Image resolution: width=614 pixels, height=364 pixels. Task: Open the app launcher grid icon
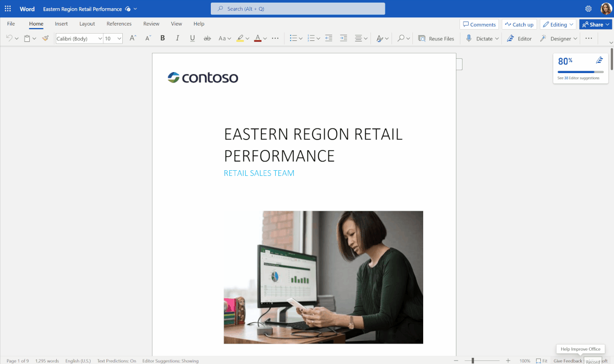[8, 9]
